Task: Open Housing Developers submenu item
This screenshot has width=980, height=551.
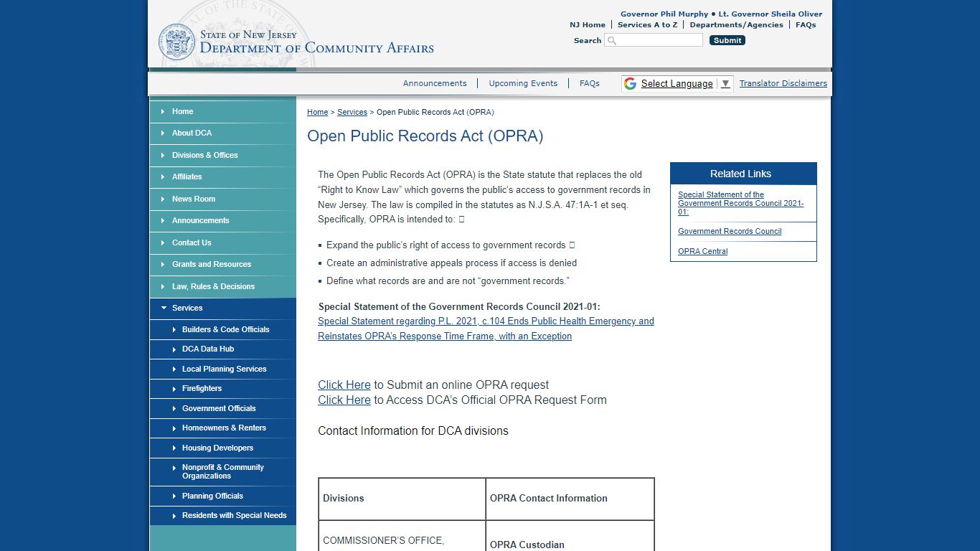Action: point(222,448)
